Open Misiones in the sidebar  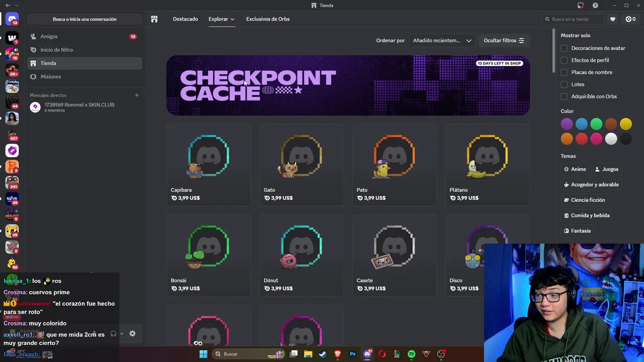[x=85, y=76]
